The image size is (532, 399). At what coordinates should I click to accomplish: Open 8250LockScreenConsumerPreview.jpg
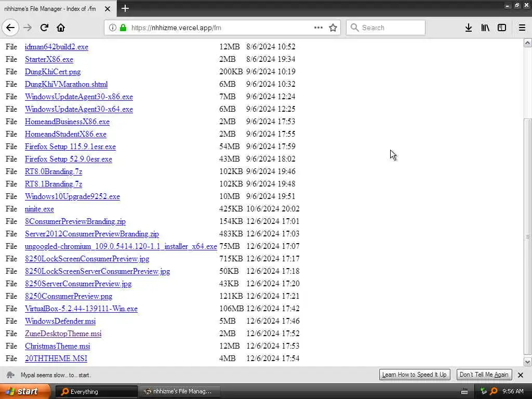[87, 259]
